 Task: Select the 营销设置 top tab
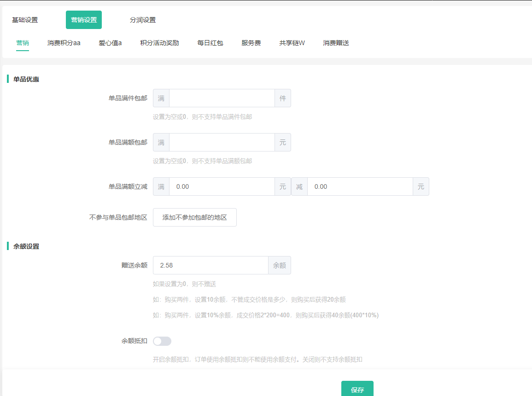click(x=84, y=20)
